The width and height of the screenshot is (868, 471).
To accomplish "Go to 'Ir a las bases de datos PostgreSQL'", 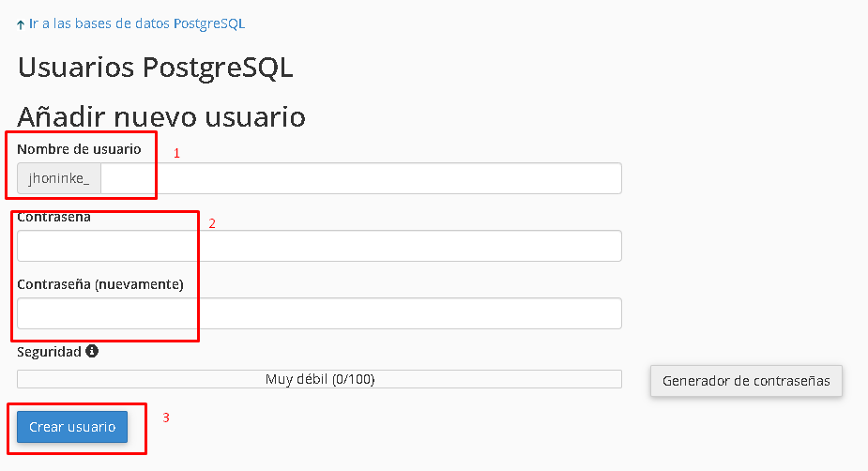I will [137, 23].
